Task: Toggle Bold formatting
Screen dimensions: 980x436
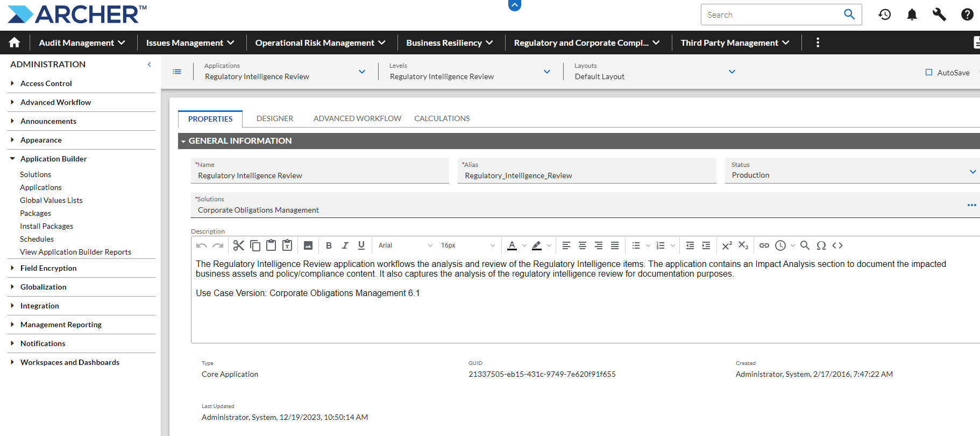Action: [329, 245]
